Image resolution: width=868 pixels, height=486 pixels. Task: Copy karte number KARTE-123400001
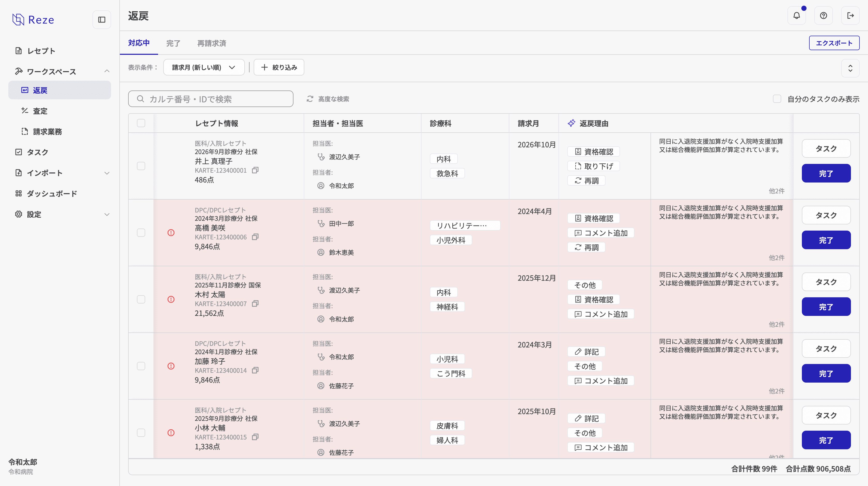255,170
